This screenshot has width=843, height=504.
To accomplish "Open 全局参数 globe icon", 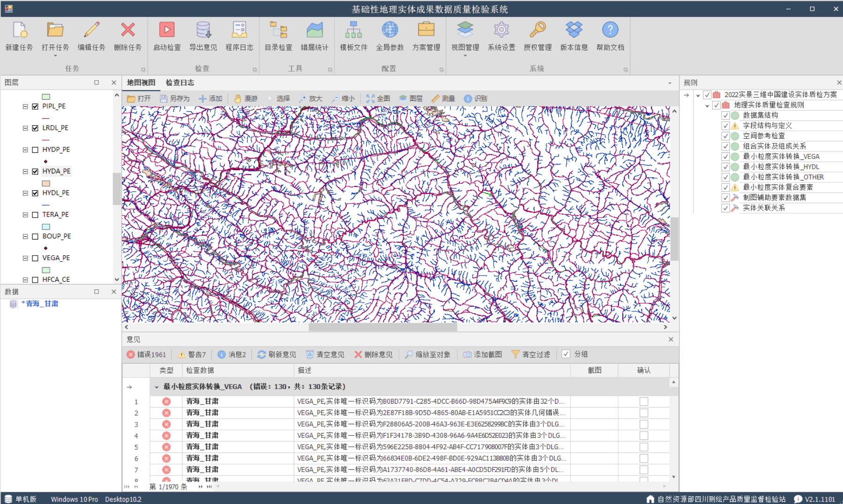I will [390, 30].
